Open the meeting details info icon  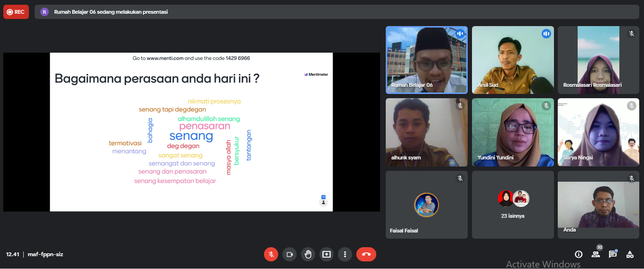point(578,254)
